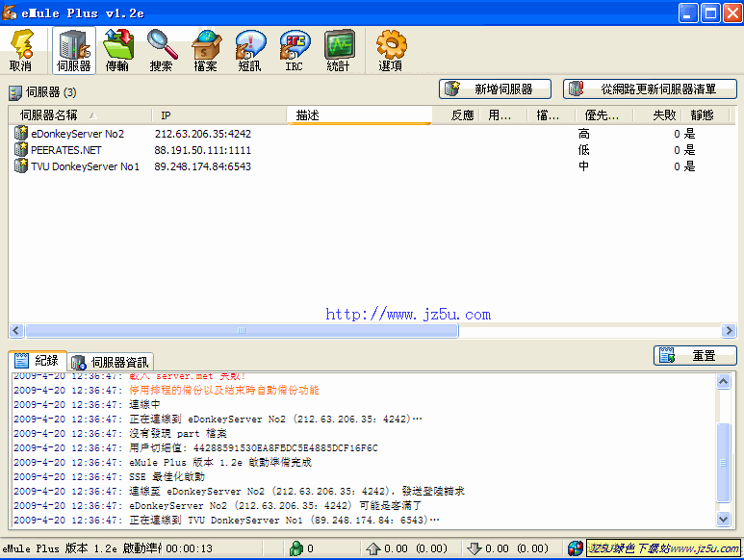Switch to the 紀錄 log tab

coord(37,361)
